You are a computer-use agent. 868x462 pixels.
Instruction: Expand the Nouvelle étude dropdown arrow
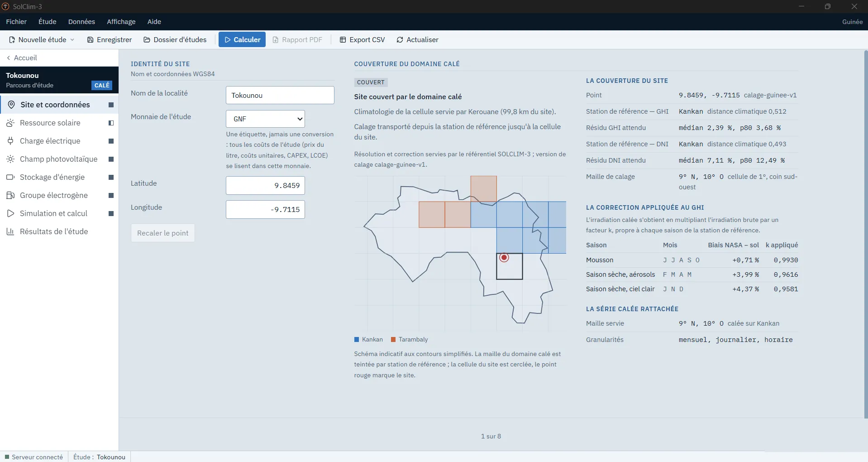pyautogui.click(x=72, y=40)
